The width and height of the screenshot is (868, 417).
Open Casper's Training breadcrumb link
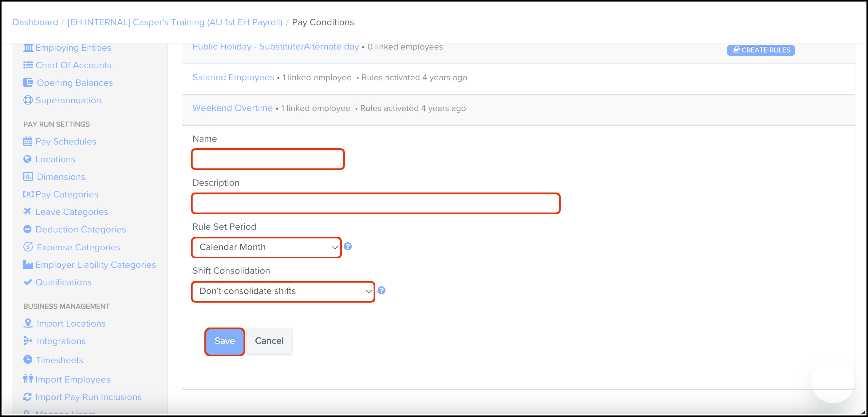pos(175,22)
